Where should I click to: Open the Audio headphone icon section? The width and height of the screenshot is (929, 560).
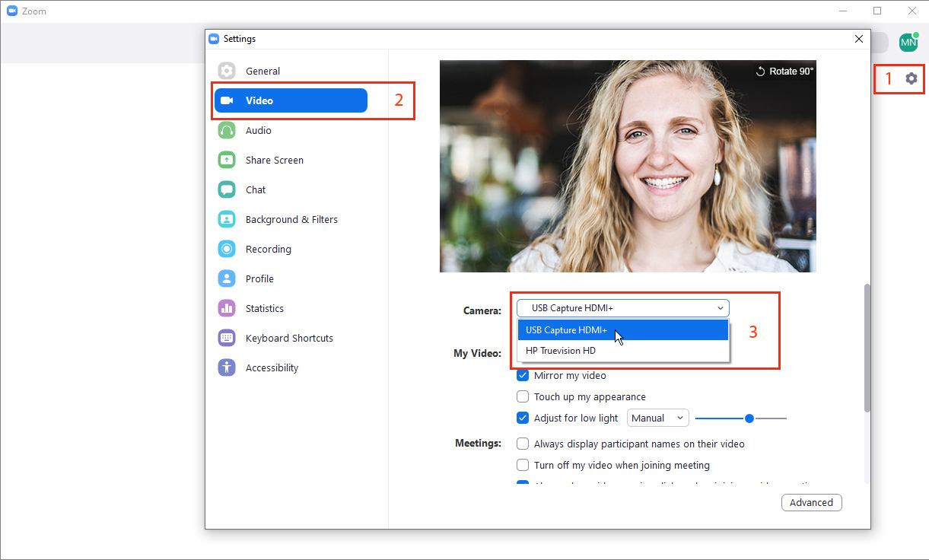click(x=227, y=130)
